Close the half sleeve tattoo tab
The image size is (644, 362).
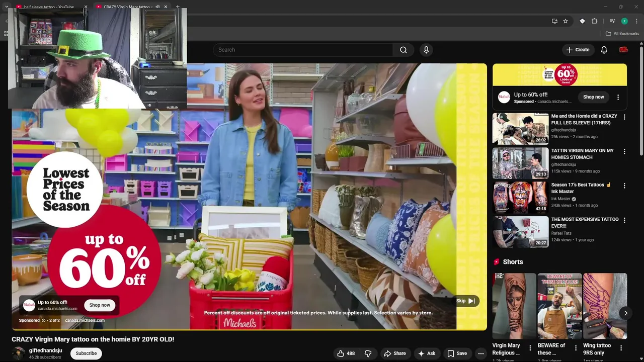tap(86, 7)
